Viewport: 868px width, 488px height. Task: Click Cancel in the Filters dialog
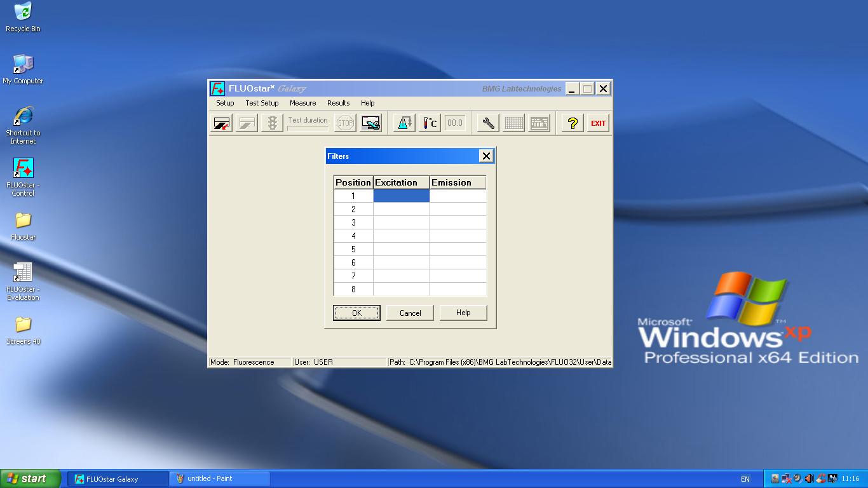(410, 313)
